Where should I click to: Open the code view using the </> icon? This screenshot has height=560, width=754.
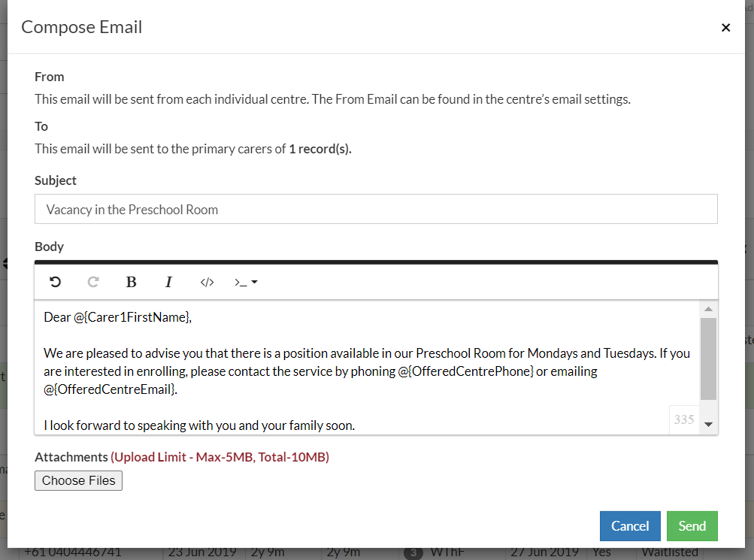[207, 282]
